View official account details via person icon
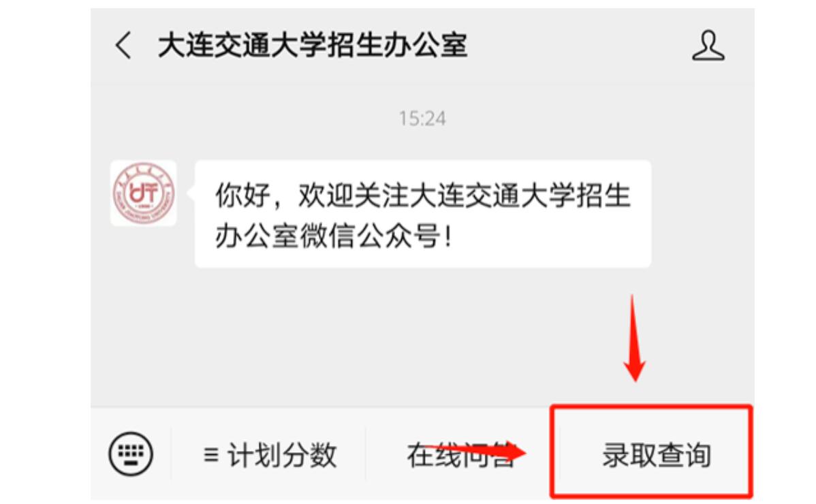This screenshot has width=816, height=504. (x=708, y=46)
